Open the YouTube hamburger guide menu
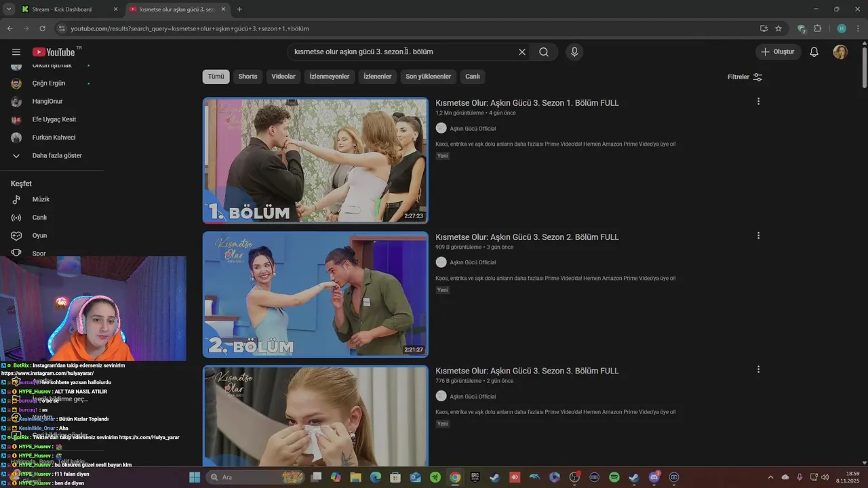 pyautogui.click(x=16, y=52)
